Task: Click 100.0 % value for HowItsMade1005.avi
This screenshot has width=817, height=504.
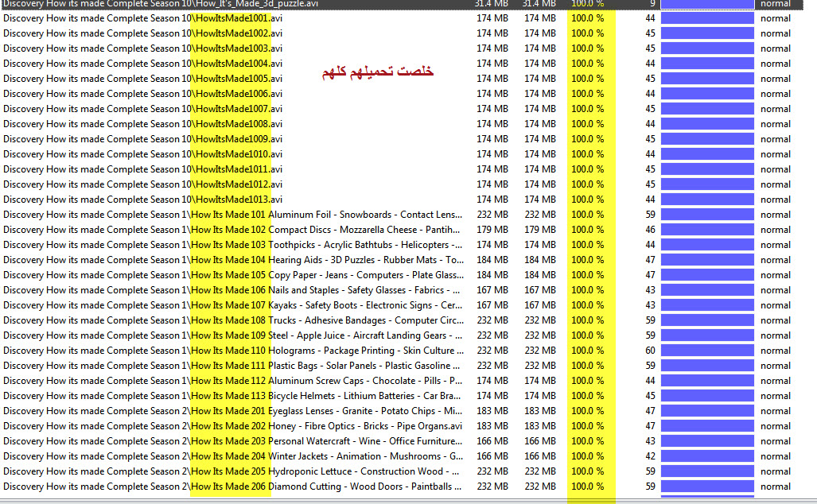Action: (x=588, y=79)
